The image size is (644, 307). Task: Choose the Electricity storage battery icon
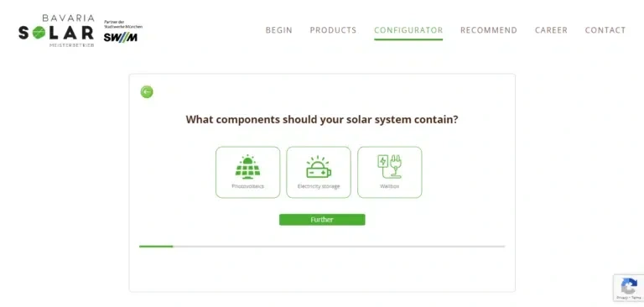coord(319,167)
